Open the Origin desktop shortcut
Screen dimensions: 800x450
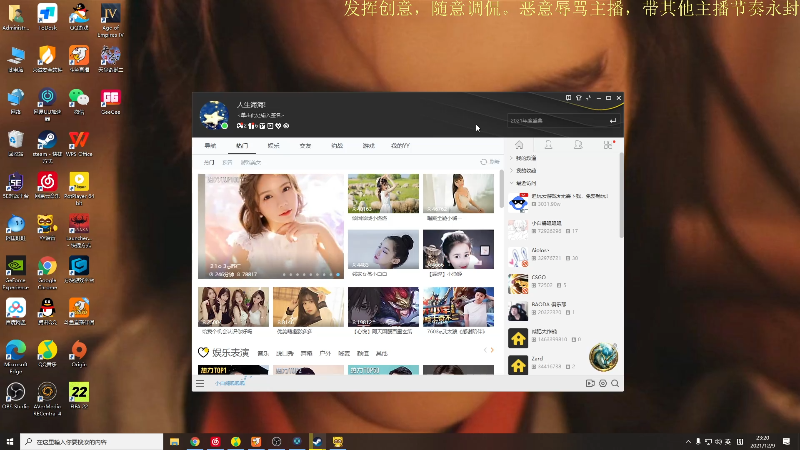(79, 354)
